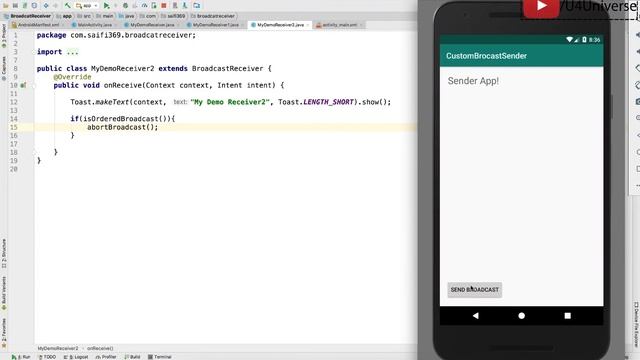Tap the emulator Back navigation button
This screenshot has height=360, width=640.
[476, 316]
